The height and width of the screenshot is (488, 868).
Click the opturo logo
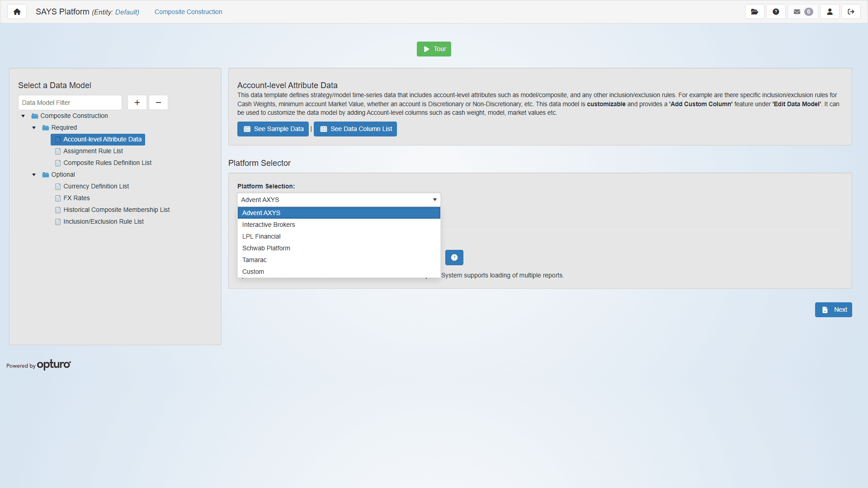[54, 365]
